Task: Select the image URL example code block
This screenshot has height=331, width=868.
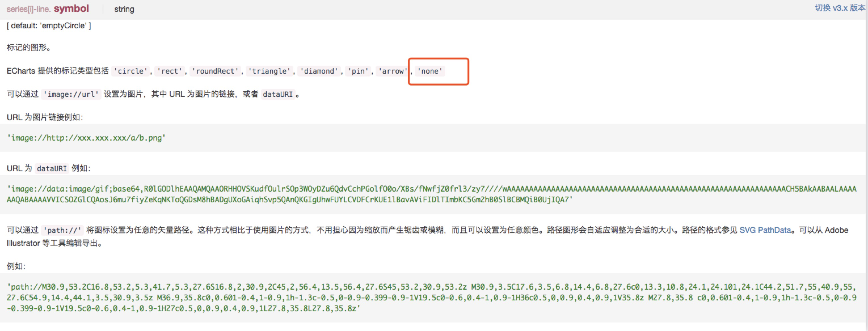Action: (x=86, y=137)
